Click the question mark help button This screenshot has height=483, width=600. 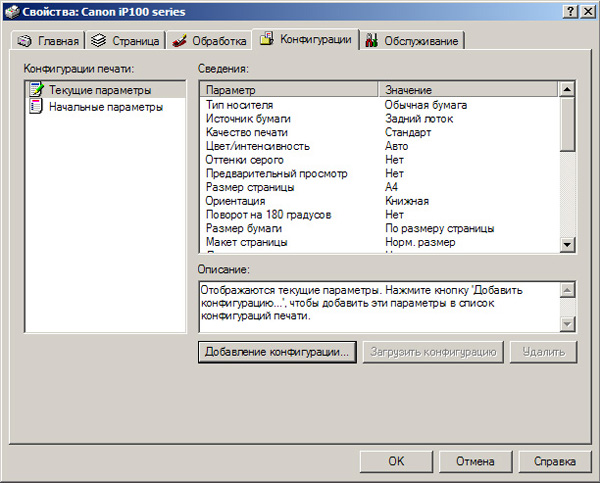point(570,12)
